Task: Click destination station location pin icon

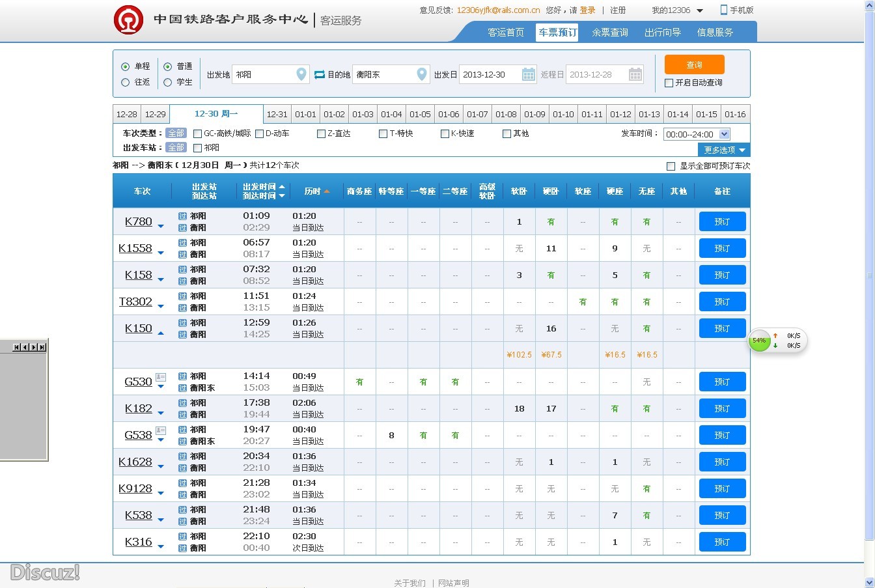Action: [422, 74]
